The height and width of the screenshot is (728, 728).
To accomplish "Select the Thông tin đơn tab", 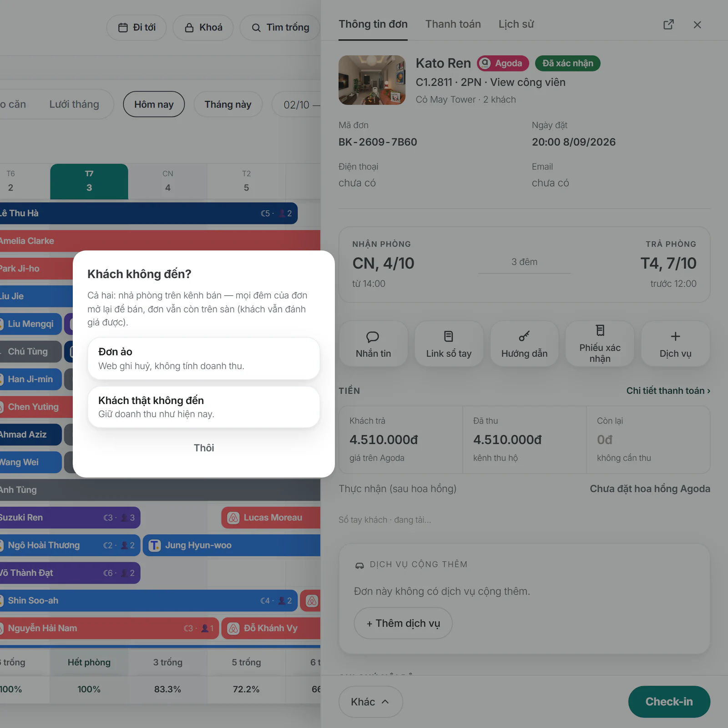I will 373,24.
